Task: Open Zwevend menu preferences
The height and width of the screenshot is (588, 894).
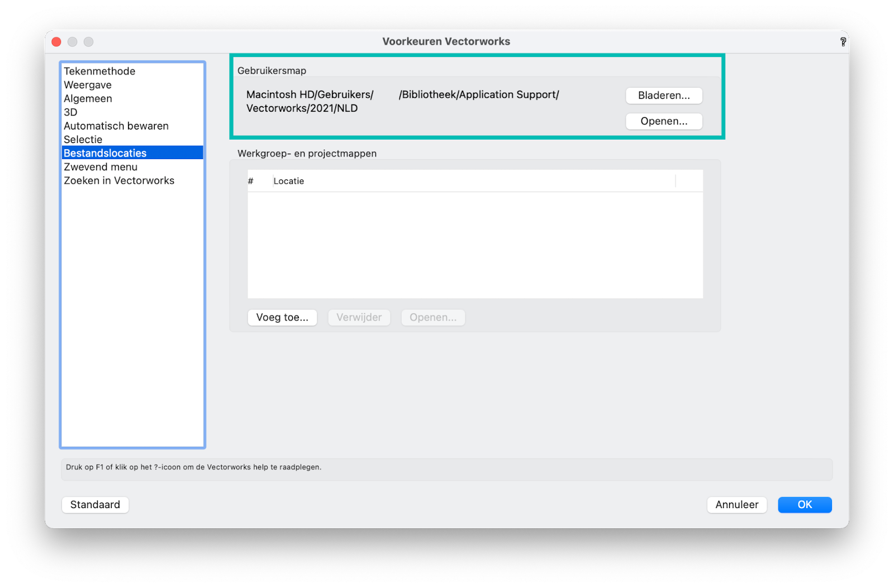Action: click(x=132, y=166)
